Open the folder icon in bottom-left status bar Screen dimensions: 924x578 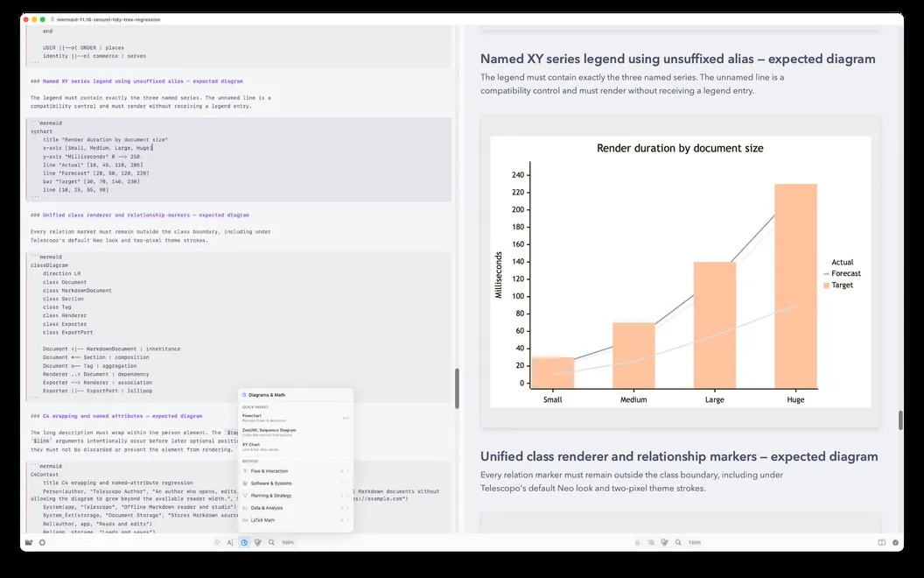pyautogui.click(x=29, y=543)
